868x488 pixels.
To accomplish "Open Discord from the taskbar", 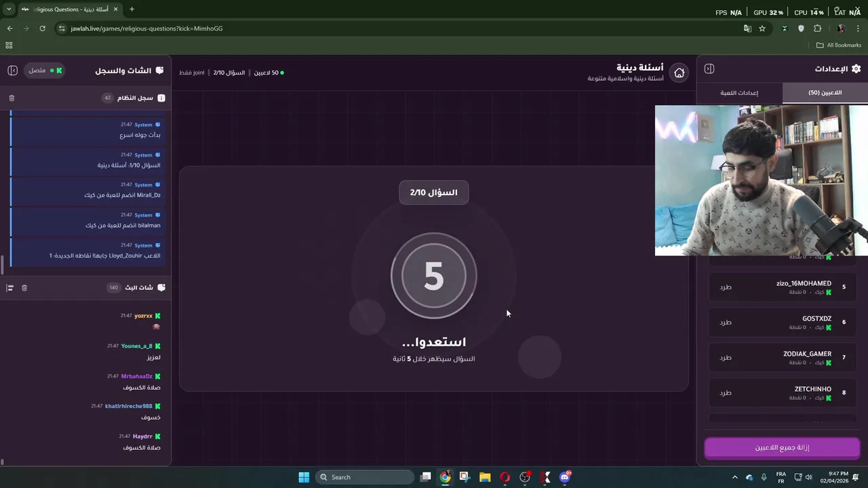I will tap(565, 477).
